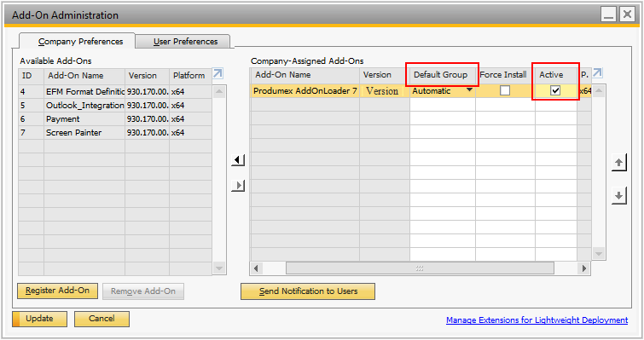
Task: Move add-on up with up arrow button
Action: (619, 163)
